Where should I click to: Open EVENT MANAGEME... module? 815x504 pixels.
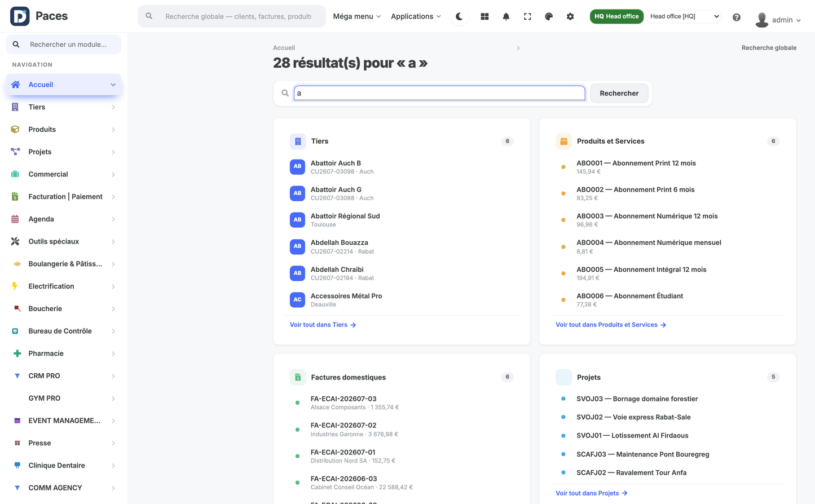point(64,421)
